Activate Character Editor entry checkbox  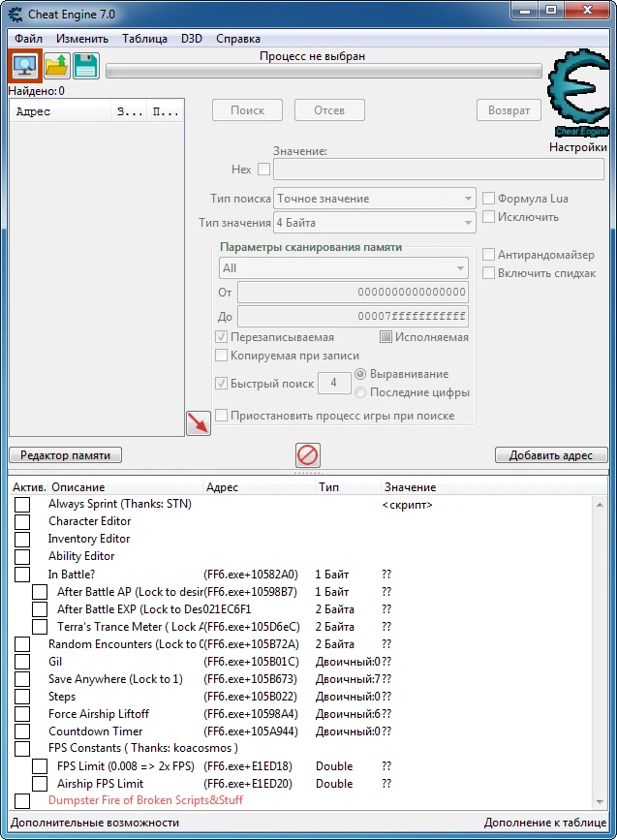click(x=22, y=522)
